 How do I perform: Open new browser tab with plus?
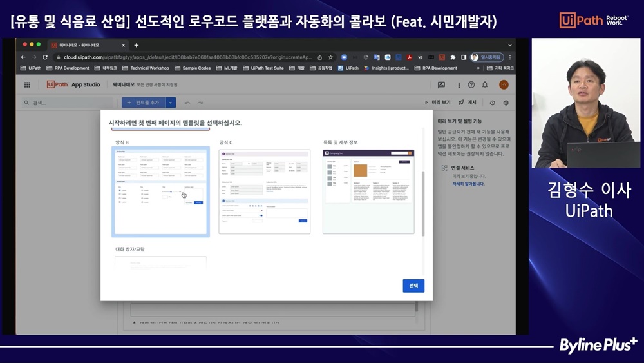pyautogui.click(x=137, y=45)
